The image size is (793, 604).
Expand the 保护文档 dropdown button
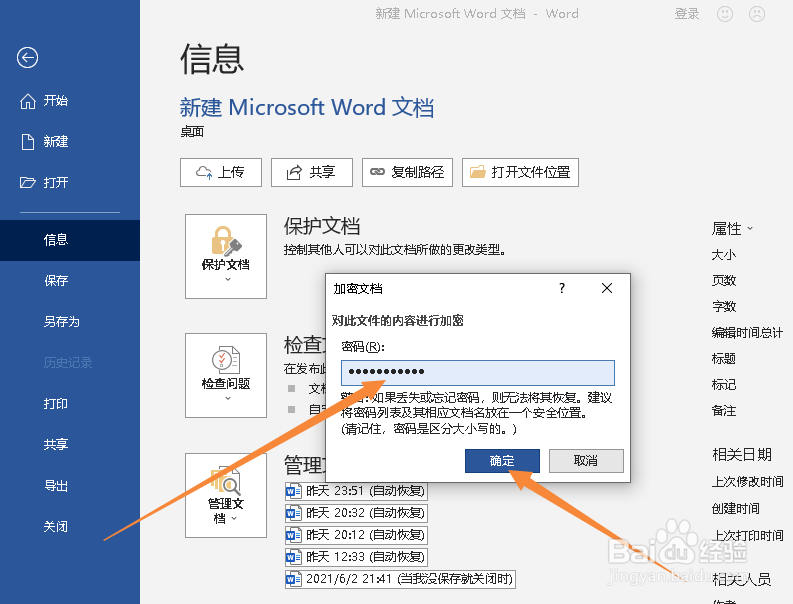click(226, 256)
